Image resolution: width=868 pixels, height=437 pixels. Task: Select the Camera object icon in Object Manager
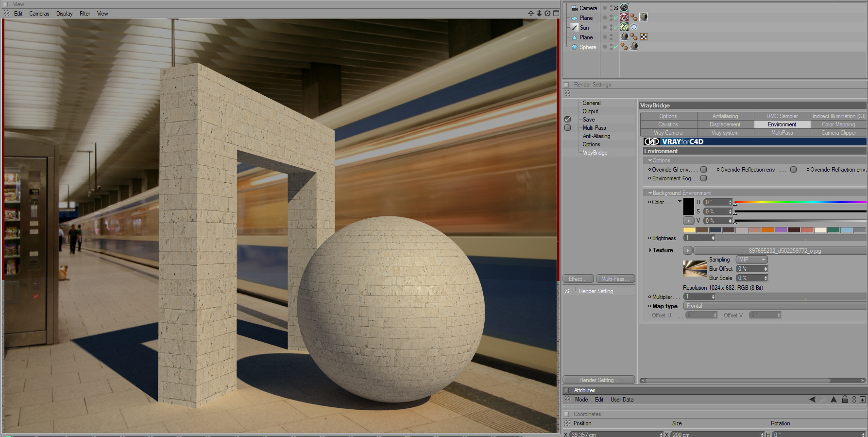click(x=575, y=8)
